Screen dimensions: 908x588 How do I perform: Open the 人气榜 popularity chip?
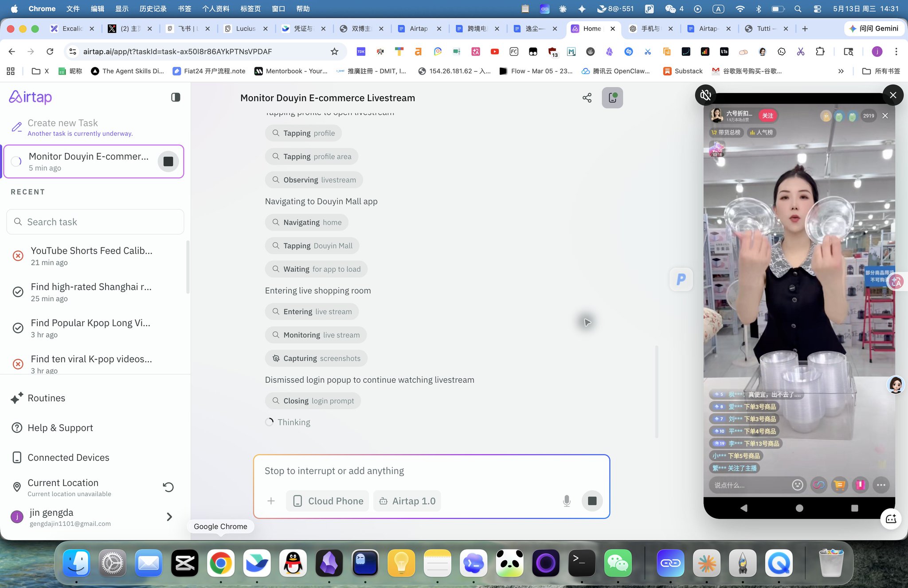[x=761, y=133]
